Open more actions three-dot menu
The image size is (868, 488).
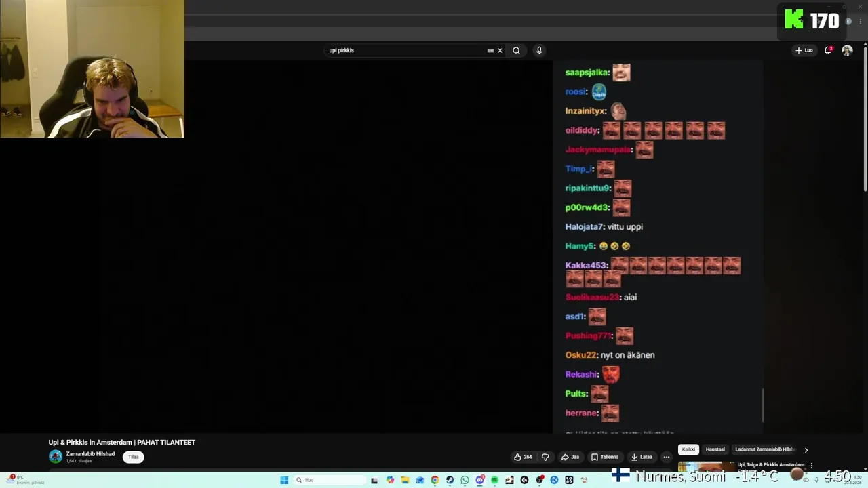tap(667, 457)
